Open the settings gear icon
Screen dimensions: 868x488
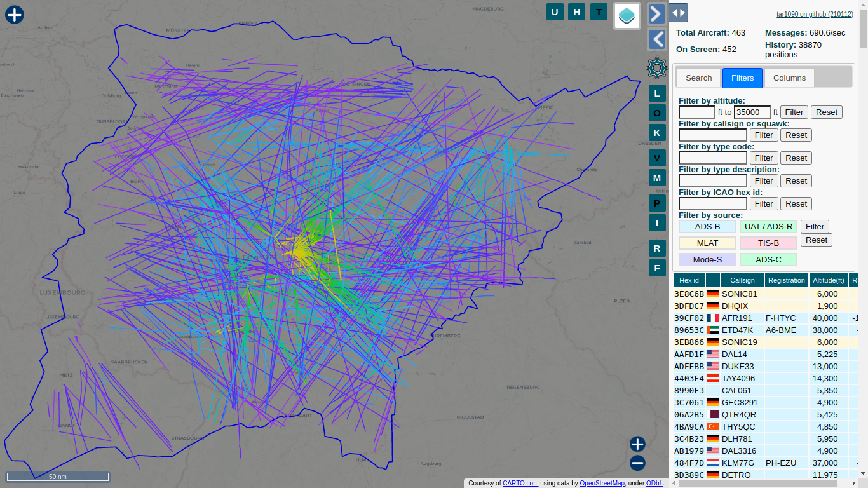[x=657, y=67]
